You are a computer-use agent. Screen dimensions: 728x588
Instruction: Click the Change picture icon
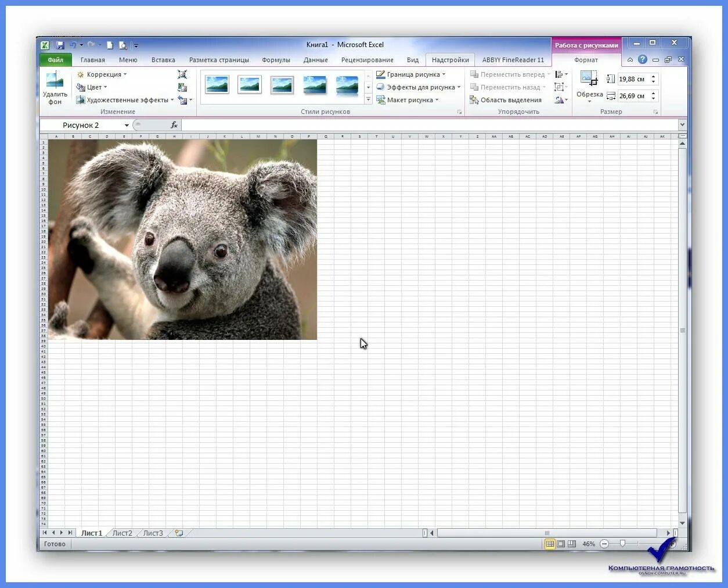182,87
